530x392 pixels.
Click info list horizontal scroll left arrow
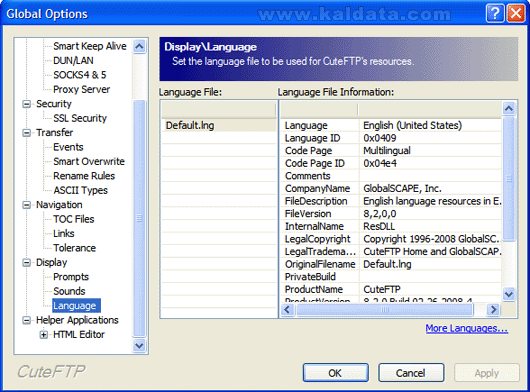point(288,309)
